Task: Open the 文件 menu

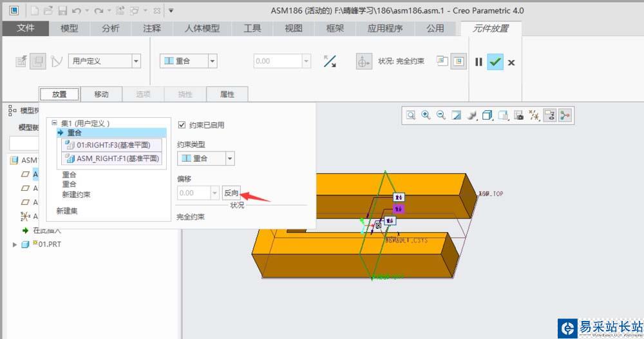Action: click(26, 28)
